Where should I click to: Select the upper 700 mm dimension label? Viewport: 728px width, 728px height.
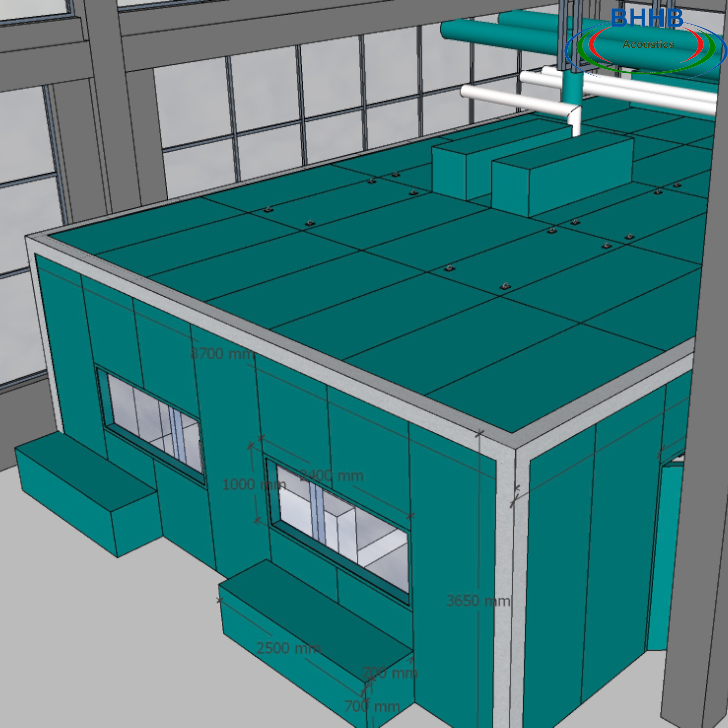coord(390,672)
